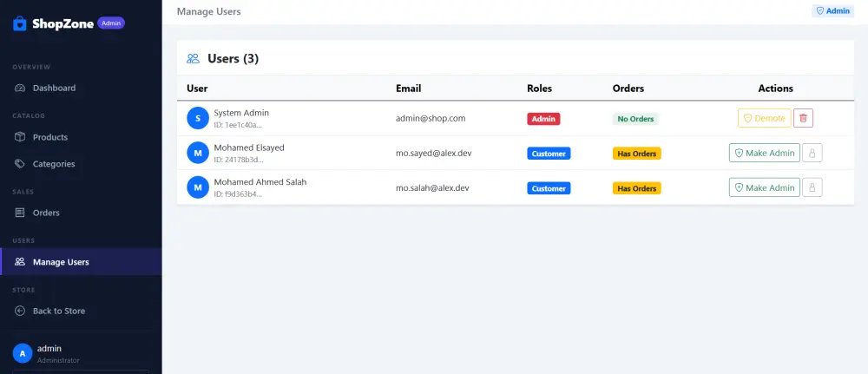Screen dimensions: 868x374
Task: Click the Categories tag icon
Action: (20, 164)
